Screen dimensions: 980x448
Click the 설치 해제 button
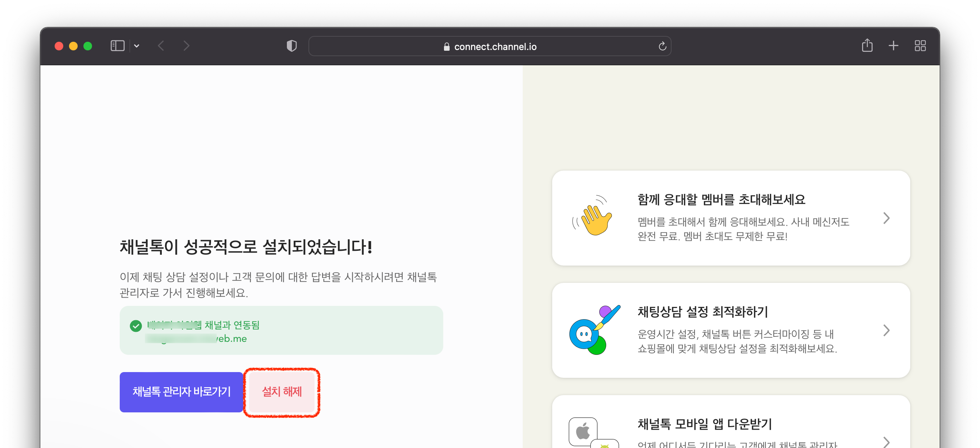tap(281, 392)
